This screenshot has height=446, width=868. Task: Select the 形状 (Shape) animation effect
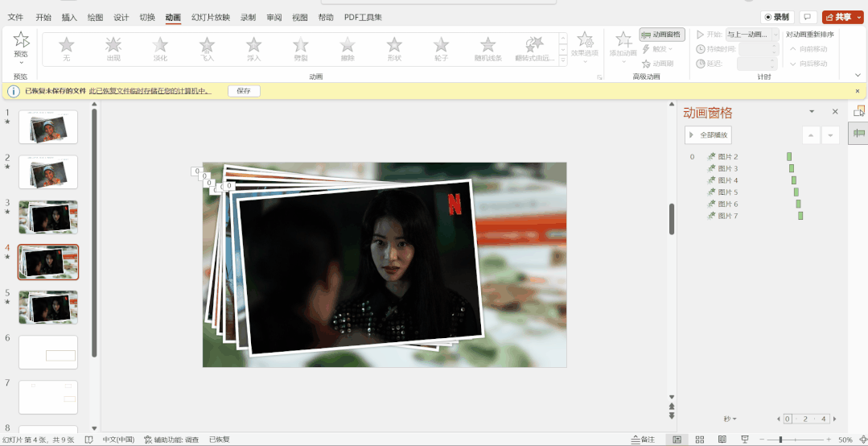[x=394, y=49]
